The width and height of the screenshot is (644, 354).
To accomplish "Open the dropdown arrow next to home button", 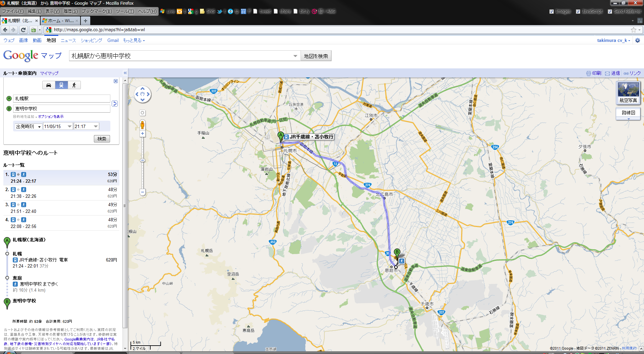I will 40,30.
